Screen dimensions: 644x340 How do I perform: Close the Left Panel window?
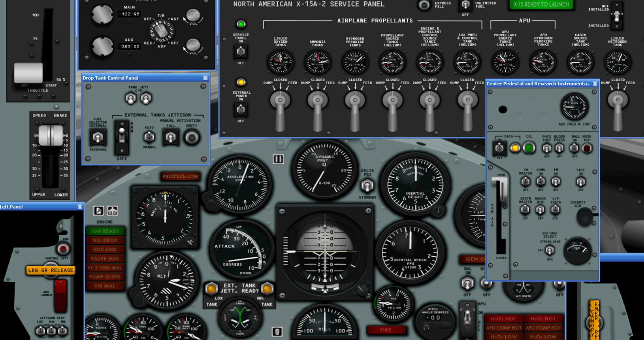tap(80, 207)
